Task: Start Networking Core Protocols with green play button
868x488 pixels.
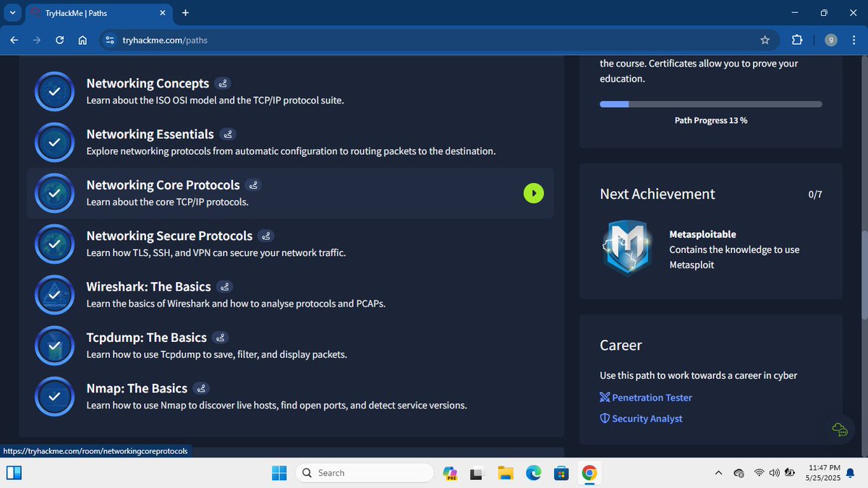Action: point(533,193)
